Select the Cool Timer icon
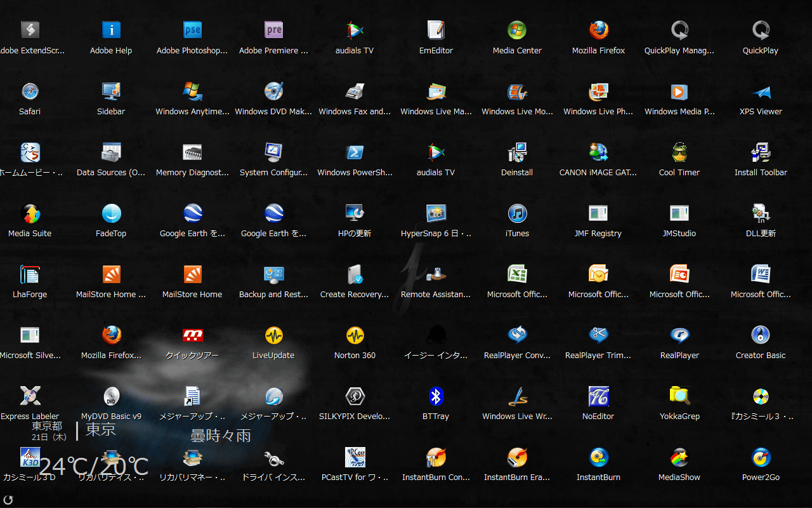The image size is (812, 508). (679, 152)
